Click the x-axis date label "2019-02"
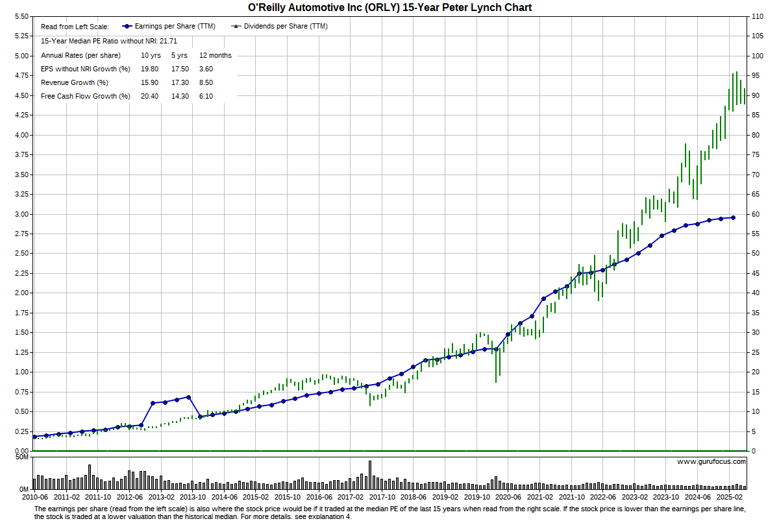Viewport: 779px width, 532px height. 445,498
